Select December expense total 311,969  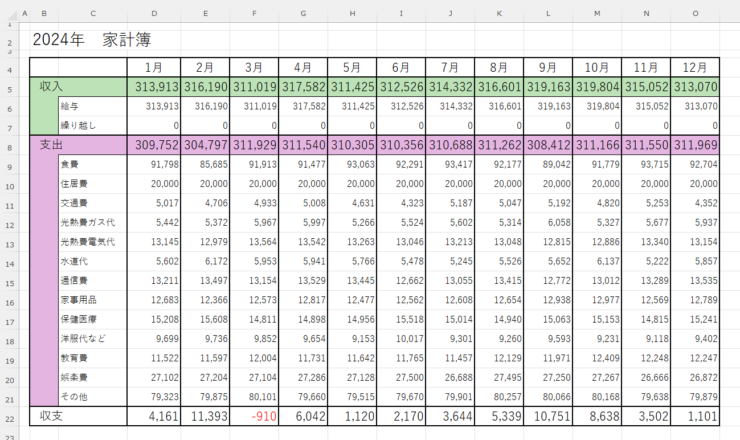click(x=695, y=145)
